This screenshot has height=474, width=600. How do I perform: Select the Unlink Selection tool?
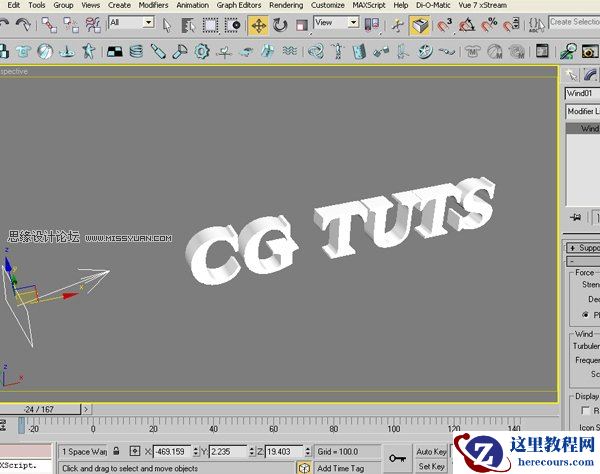coord(71,25)
